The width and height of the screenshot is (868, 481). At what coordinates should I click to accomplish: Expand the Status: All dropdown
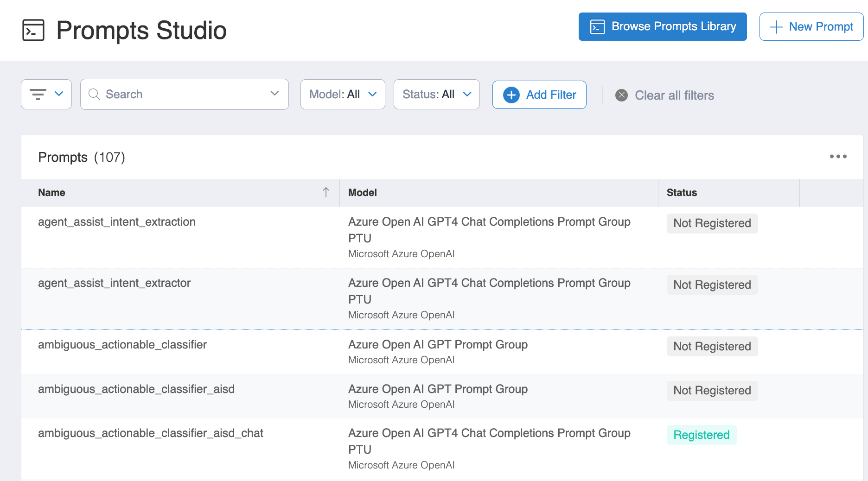click(x=436, y=95)
